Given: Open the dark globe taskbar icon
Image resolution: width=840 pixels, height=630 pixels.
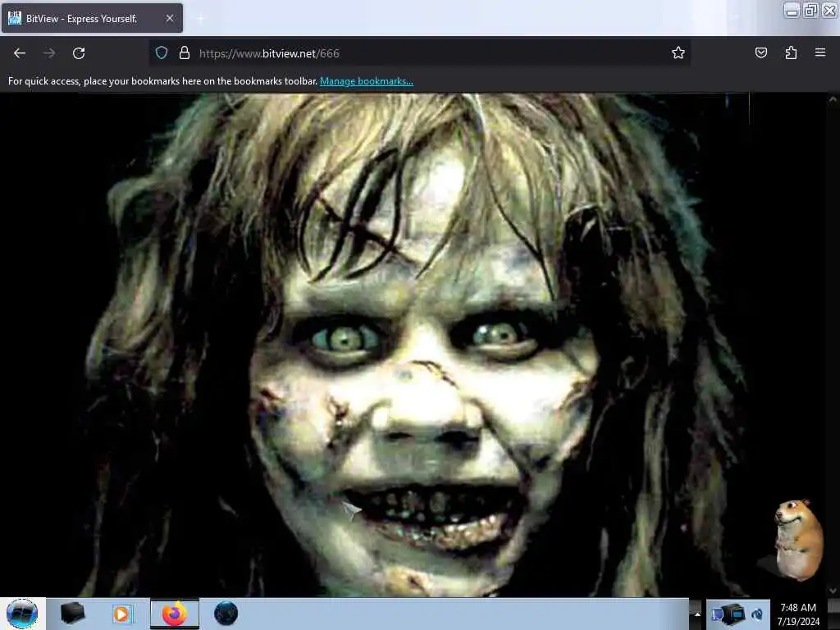Looking at the screenshot, I should click(226, 614).
